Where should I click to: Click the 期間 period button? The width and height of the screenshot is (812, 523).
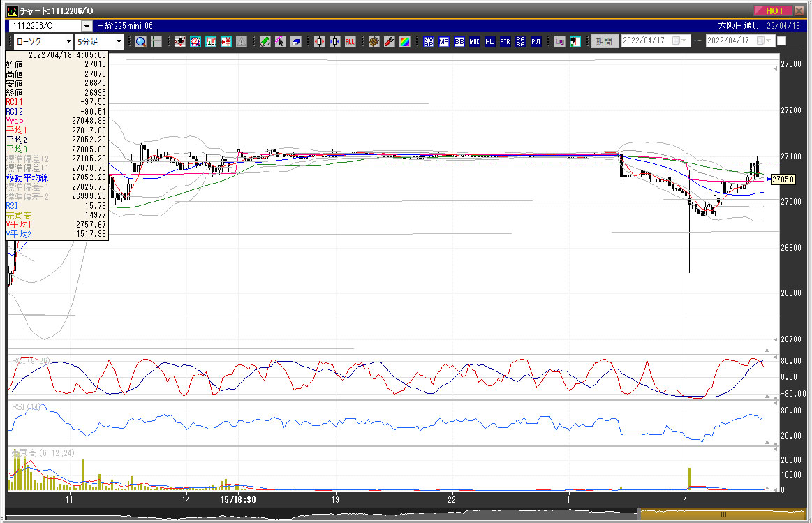pos(604,41)
